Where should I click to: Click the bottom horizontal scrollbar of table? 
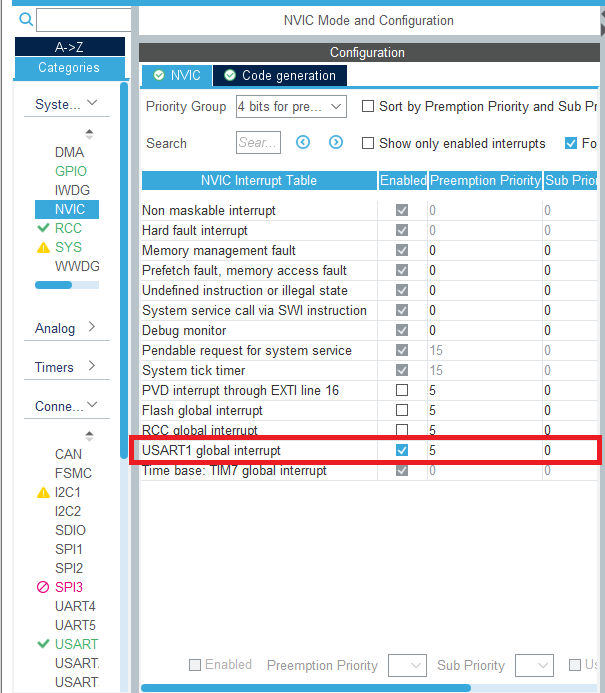(x=306, y=688)
